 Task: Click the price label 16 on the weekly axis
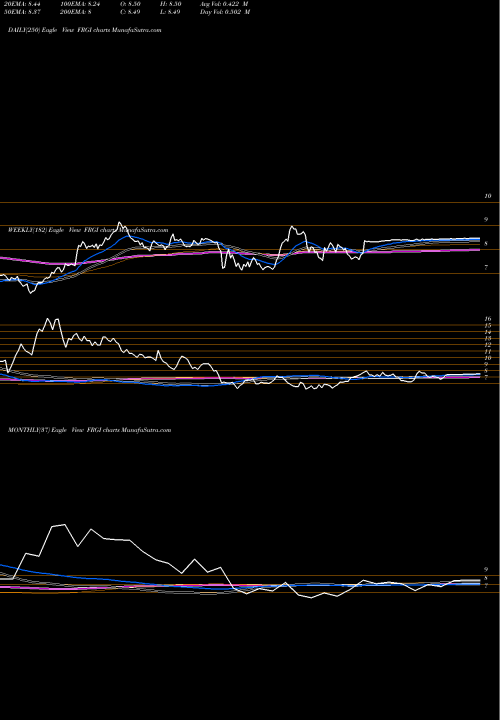[x=488, y=319]
